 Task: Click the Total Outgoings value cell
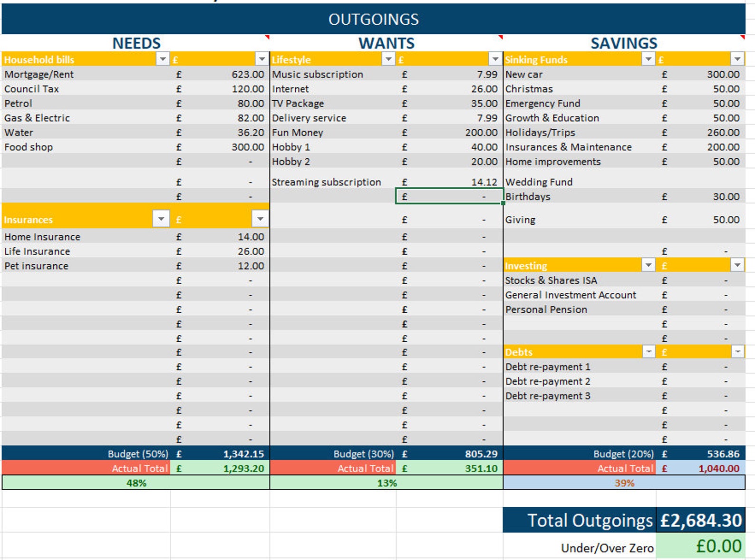pos(701,520)
